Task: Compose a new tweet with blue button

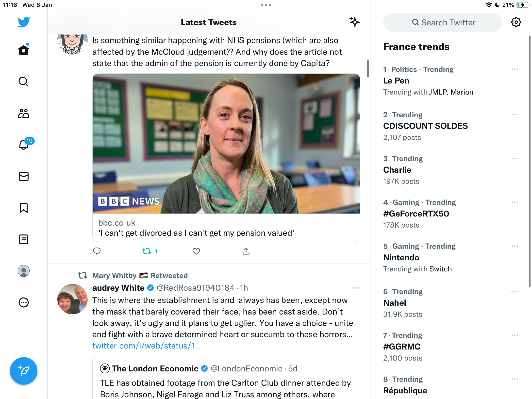Action: pyautogui.click(x=24, y=371)
